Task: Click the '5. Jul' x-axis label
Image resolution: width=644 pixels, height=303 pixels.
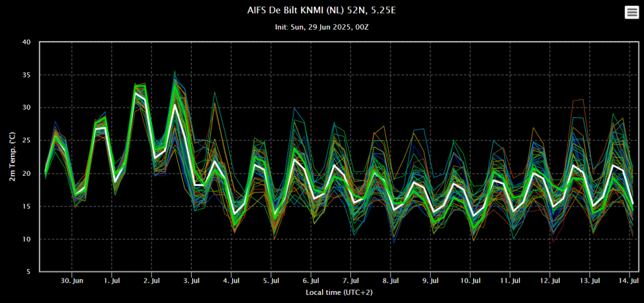Action: pyautogui.click(x=271, y=281)
